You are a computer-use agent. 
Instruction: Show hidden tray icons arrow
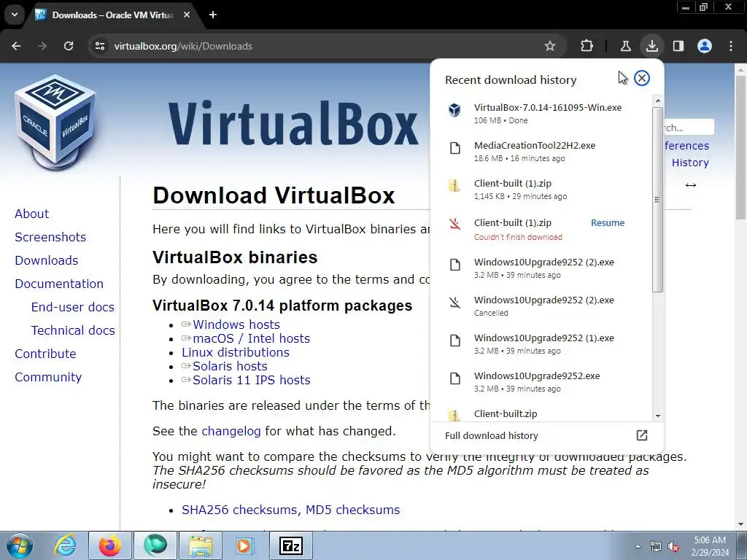[x=638, y=546]
